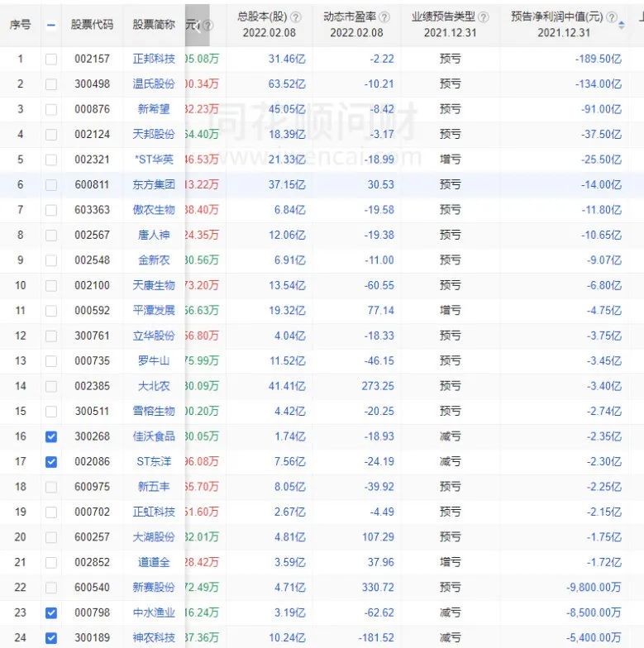Open 天邦股份 stock link
The image size is (644, 648).
[154, 134]
